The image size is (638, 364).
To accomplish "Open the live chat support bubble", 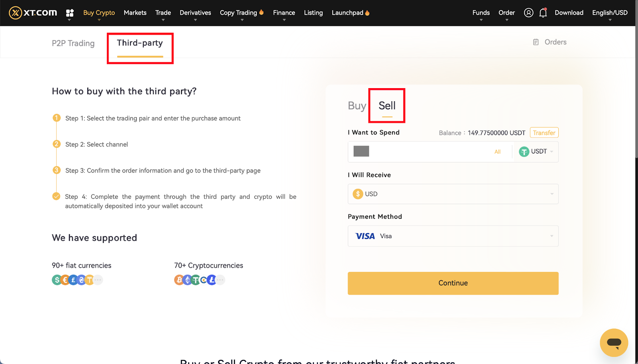I will pyautogui.click(x=614, y=342).
